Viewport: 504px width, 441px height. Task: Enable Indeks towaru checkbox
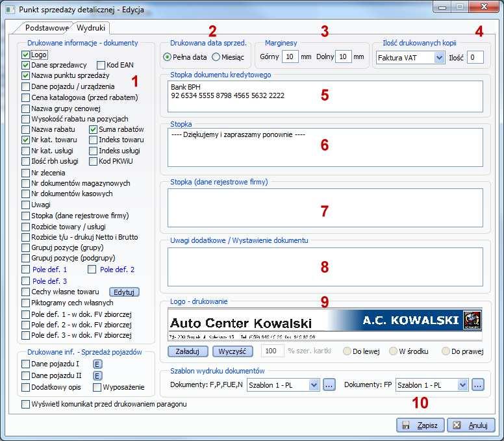[x=94, y=140]
